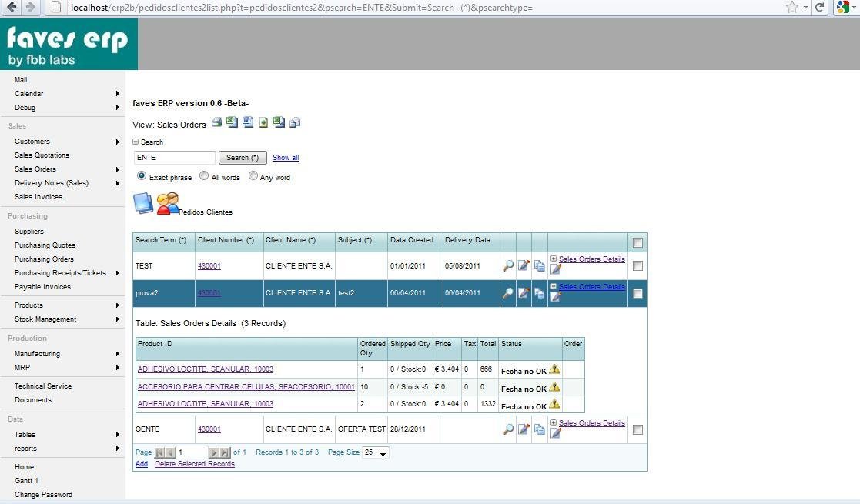Click the Show all link
The image size is (860, 504).
(285, 157)
